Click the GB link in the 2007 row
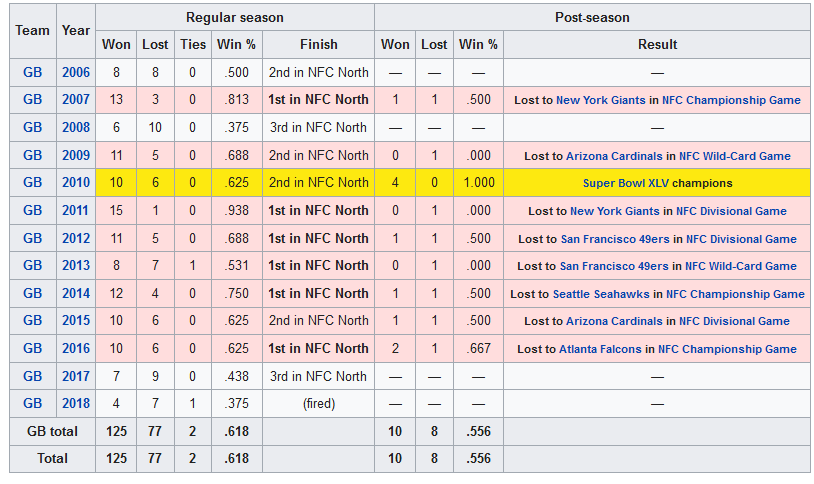This screenshot has height=484, width=814. [33, 99]
